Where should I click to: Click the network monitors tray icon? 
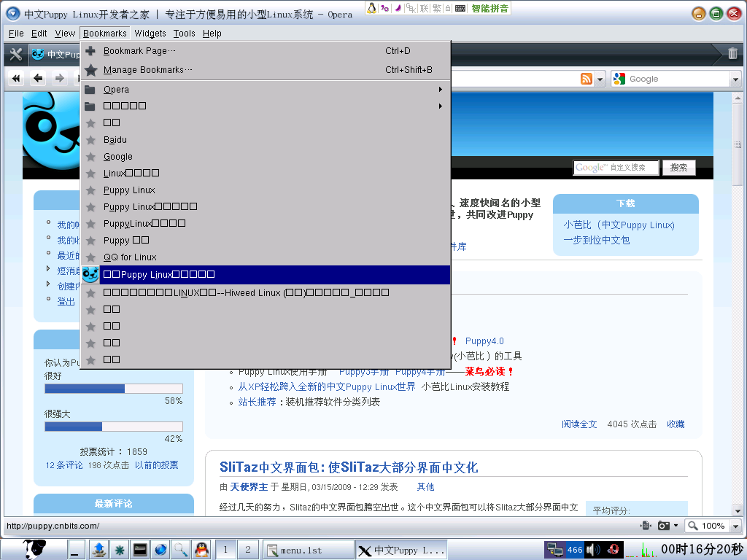[555, 550]
